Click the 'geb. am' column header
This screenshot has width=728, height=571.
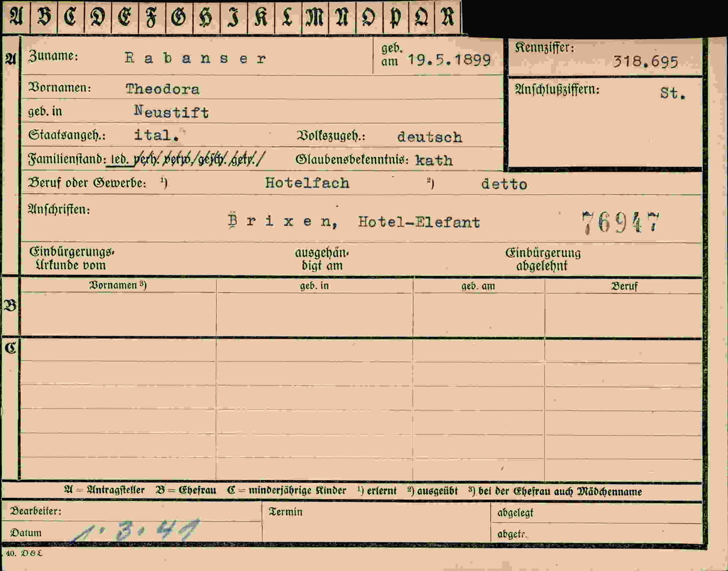pyautogui.click(x=478, y=286)
